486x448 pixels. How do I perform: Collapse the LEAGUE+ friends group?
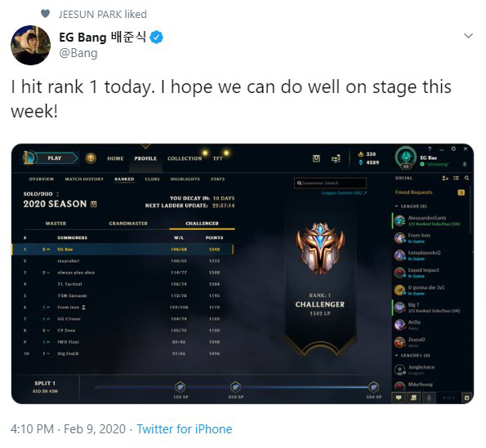(396, 356)
